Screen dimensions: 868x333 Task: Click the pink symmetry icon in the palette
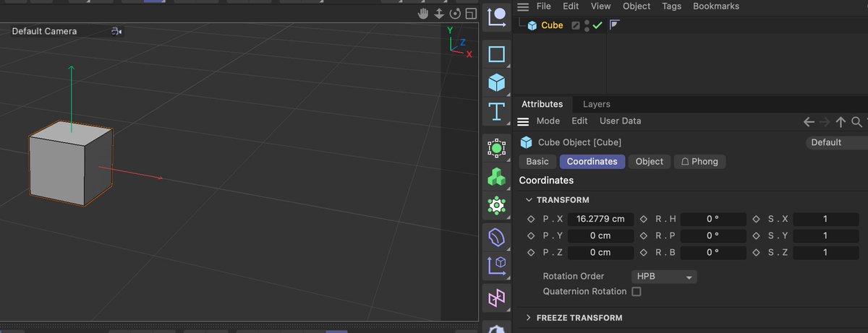(496, 297)
